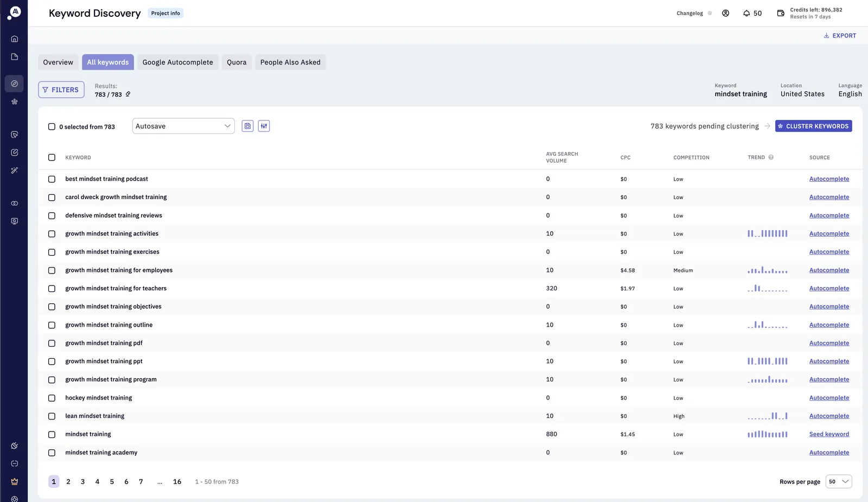868x502 pixels.
Task: Open the FILTERS panel
Action: (x=61, y=90)
